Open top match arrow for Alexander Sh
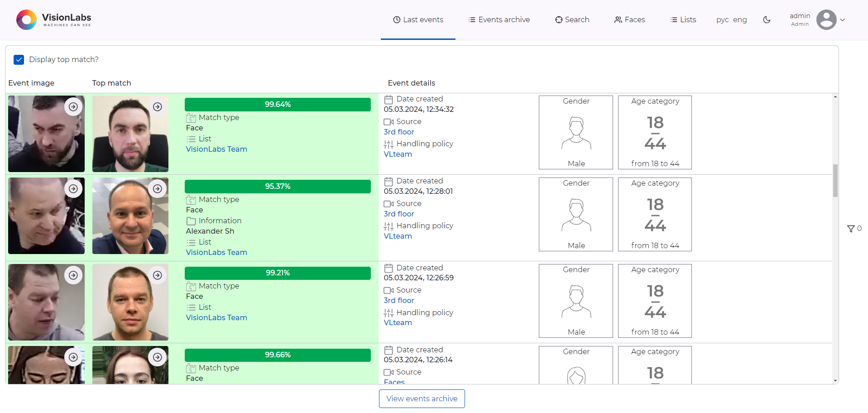 point(158,189)
